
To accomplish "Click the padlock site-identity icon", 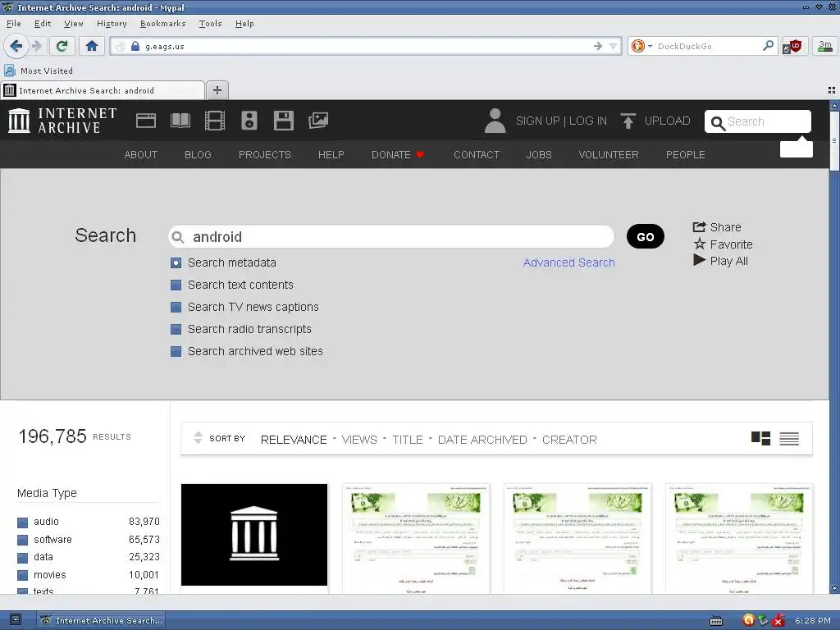I will [135, 46].
